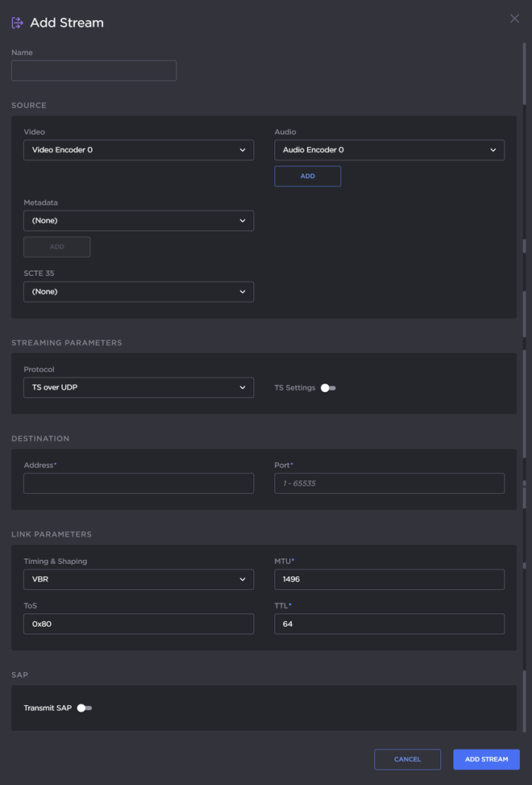Expand the Metadata dropdown
The height and width of the screenshot is (785, 532).
(138, 220)
